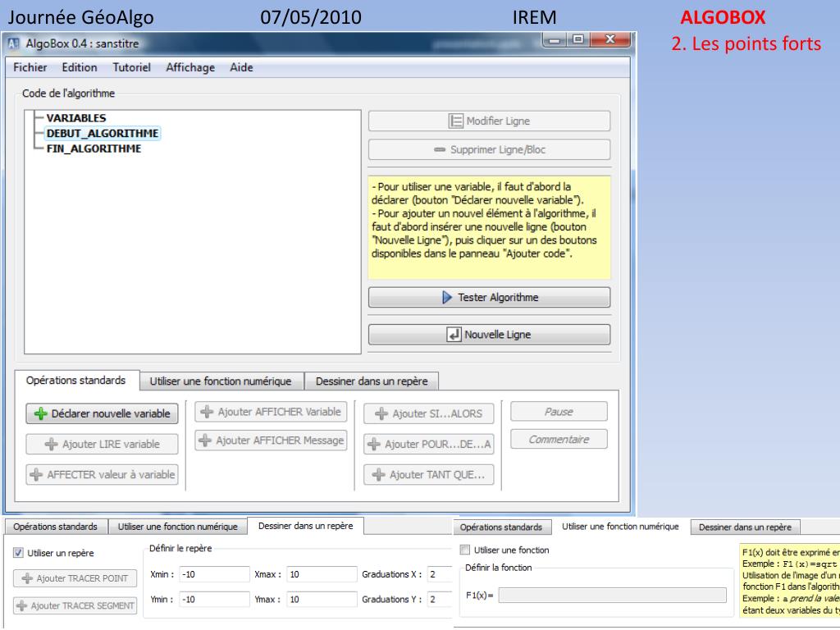Close the AlgoBox window
The image size is (840, 630).
click(610, 39)
